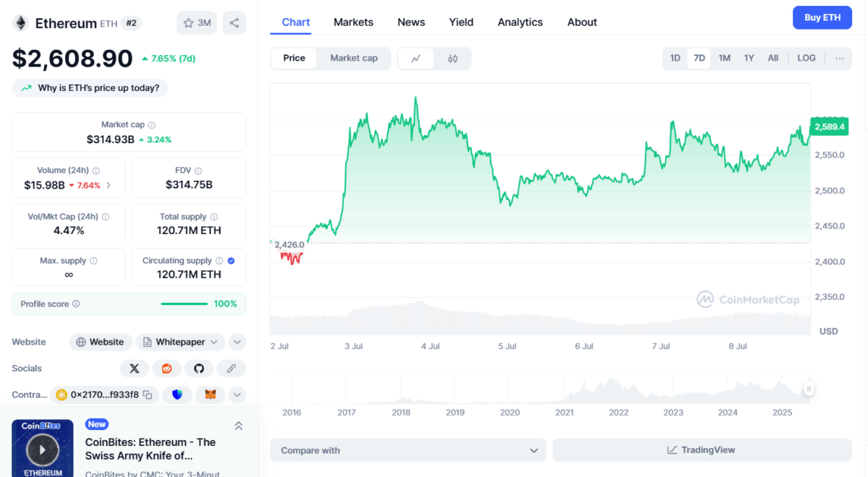
Task: Click the 2,589.4 current price label
Action: [829, 126]
